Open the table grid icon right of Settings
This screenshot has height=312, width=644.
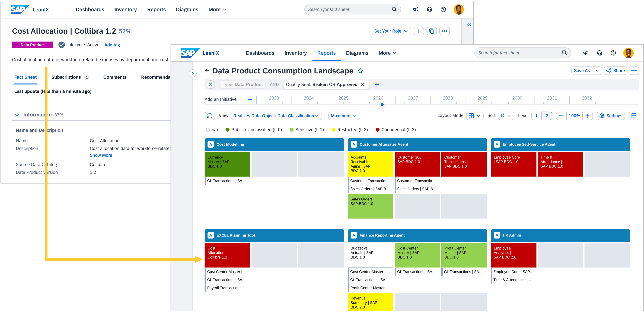634,116
